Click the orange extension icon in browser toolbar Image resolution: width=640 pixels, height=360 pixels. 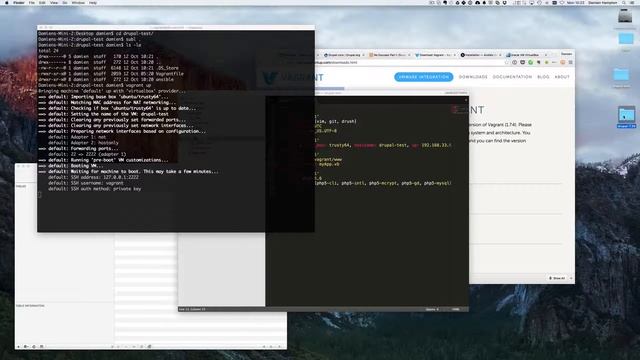562,62
